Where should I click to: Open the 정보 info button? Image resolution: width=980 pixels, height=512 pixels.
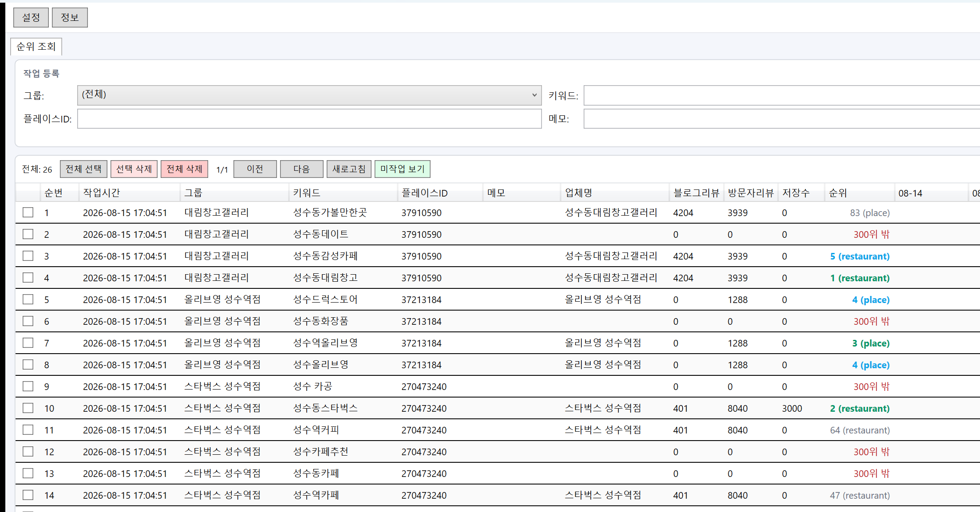[x=70, y=17]
